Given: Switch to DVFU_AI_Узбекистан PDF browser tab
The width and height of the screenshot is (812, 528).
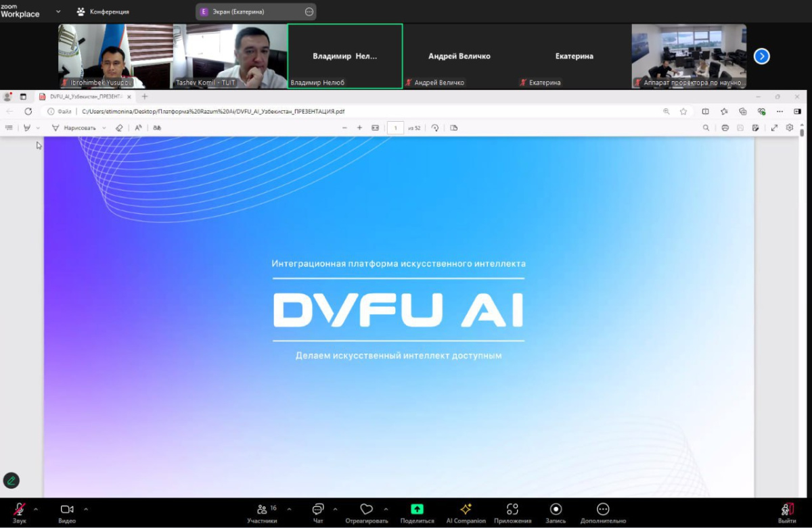Looking at the screenshot, I should 85,97.
